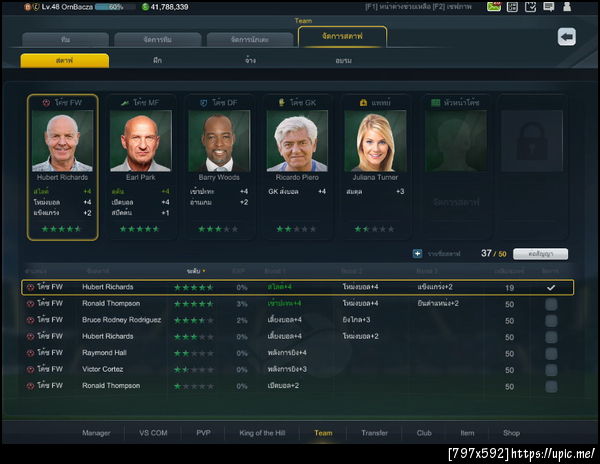Select the yellow สตาฟ sub-tab

click(x=65, y=60)
